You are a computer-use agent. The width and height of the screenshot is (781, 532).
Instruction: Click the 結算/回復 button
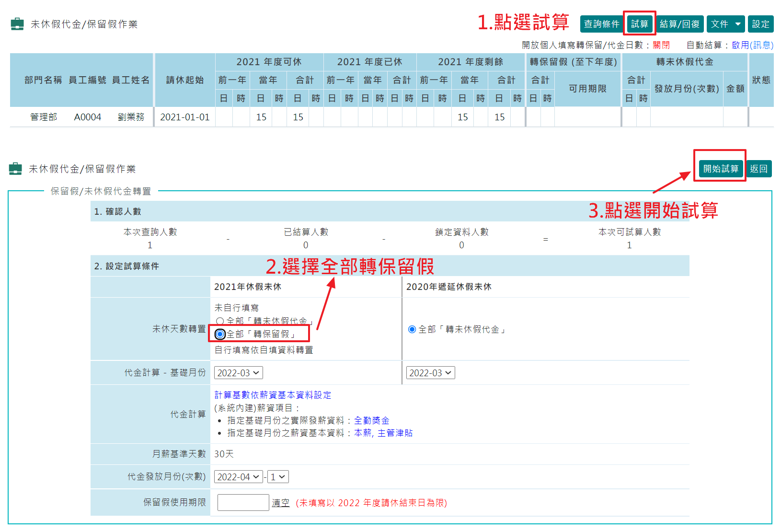[679, 23]
